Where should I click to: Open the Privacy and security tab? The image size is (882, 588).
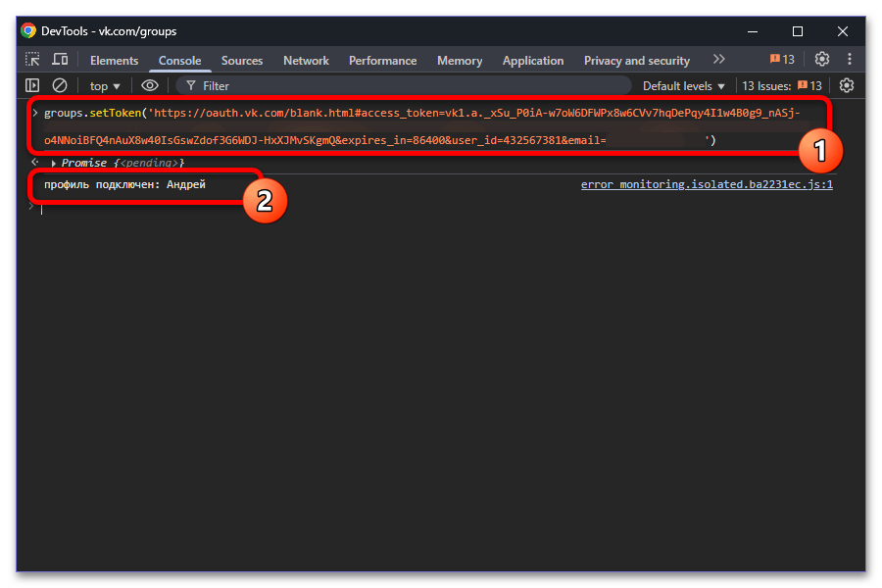point(637,61)
